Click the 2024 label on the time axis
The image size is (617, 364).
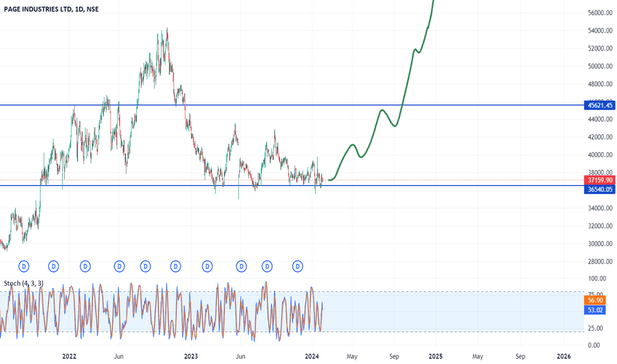(312, 357)
